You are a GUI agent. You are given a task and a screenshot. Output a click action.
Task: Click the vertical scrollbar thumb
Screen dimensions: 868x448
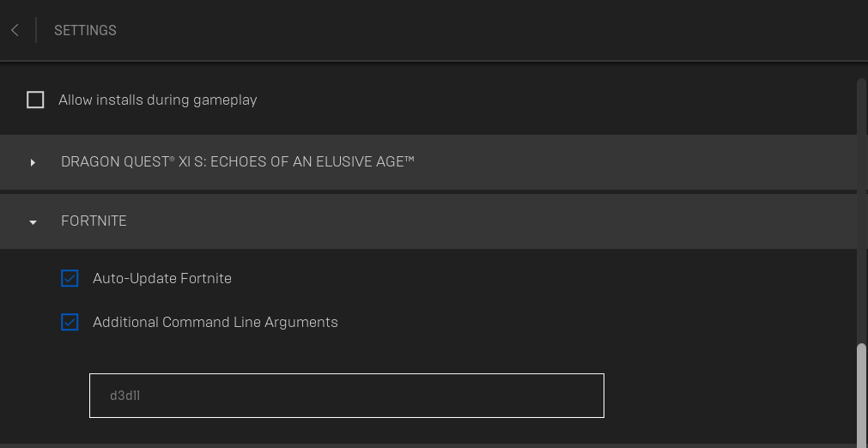click(x=861, y=395)
